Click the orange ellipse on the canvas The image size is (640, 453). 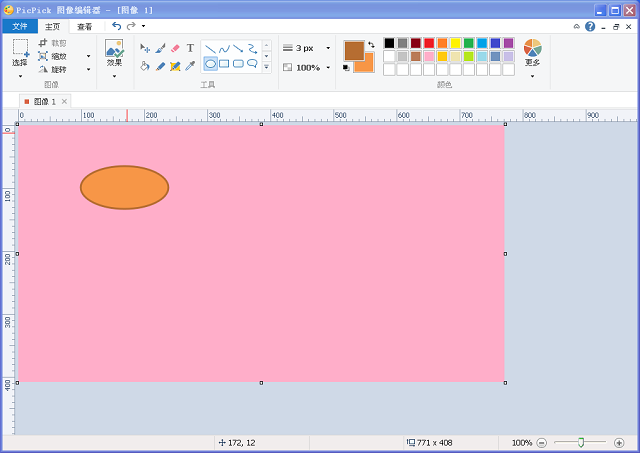point(124,187)
